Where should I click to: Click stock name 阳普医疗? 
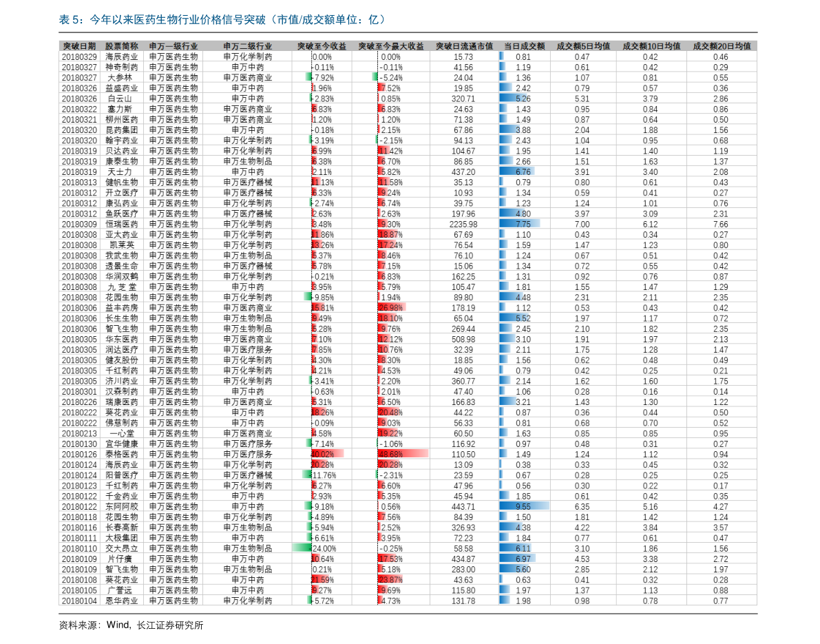click(122, 475)
